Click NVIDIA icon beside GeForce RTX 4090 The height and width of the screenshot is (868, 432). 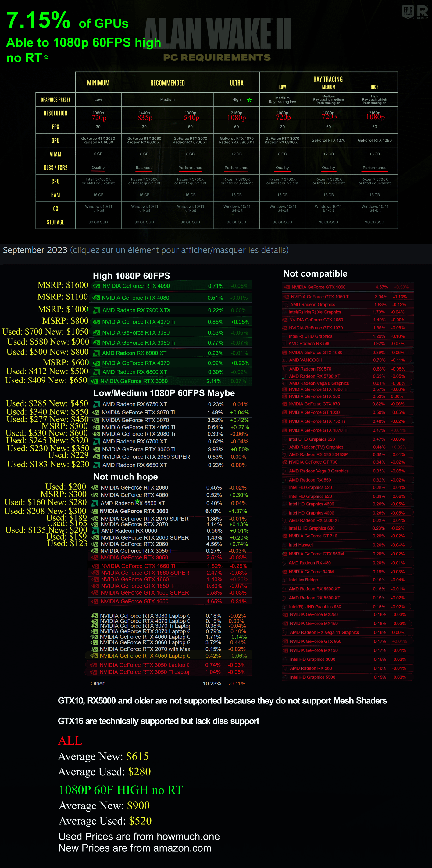coord(97,286)
